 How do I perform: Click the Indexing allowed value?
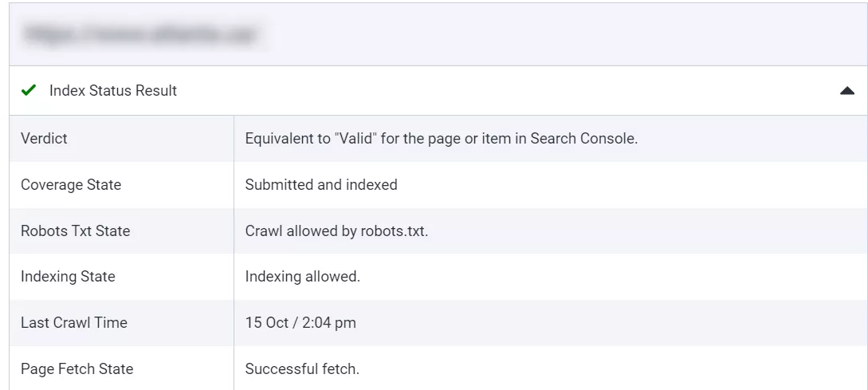coord(303,277)
